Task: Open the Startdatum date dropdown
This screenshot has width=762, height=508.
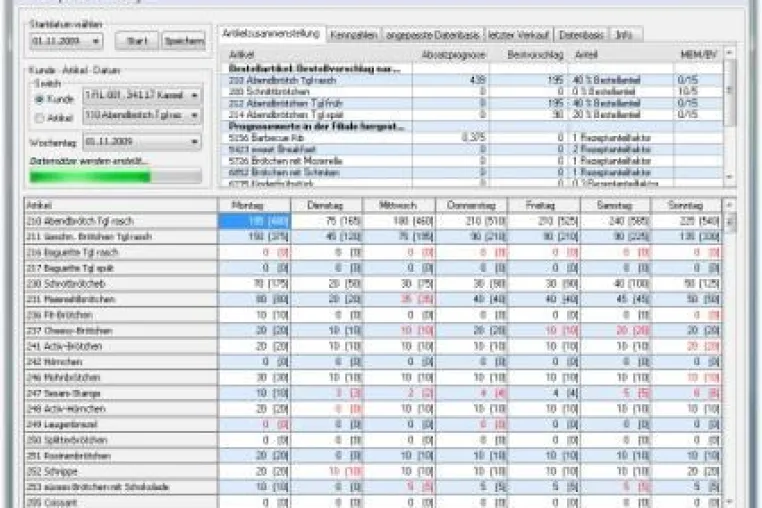Action: point(96,41)
